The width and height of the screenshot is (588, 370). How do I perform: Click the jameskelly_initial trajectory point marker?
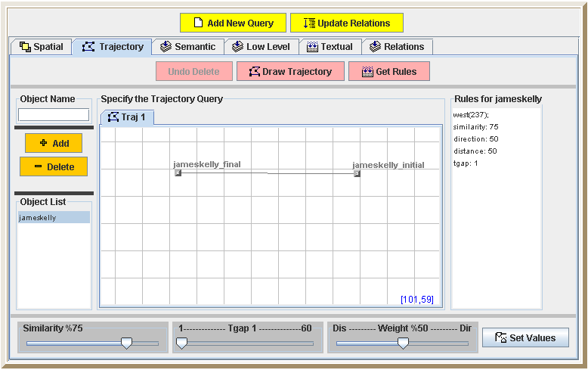point(357,173)
